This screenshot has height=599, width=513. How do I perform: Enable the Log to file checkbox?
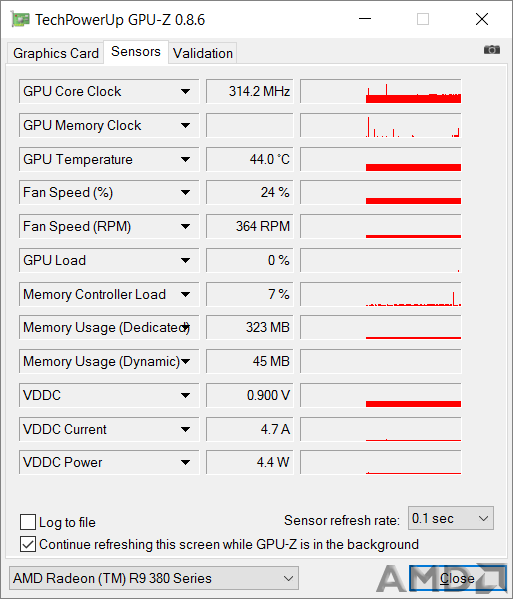pyautogui.click(x=28, y=522)
